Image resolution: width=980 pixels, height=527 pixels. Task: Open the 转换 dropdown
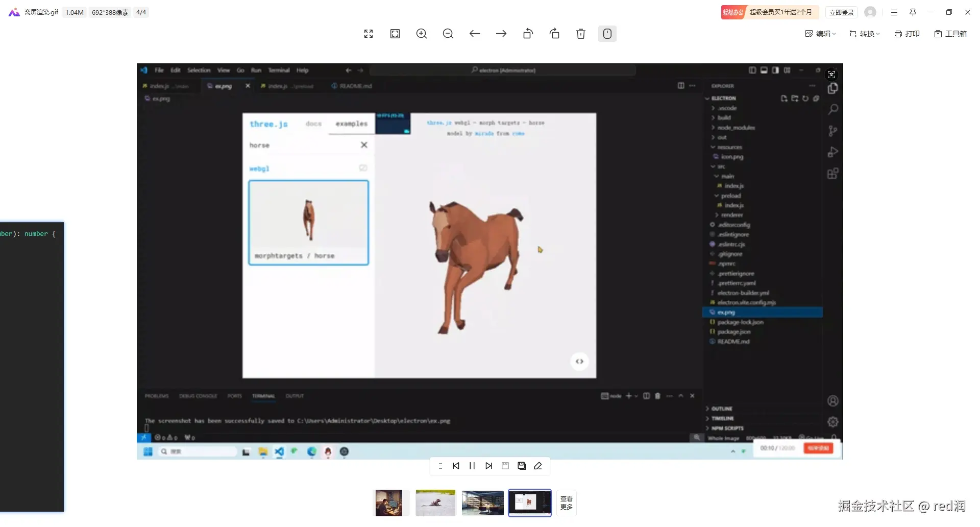click(865, 34)
